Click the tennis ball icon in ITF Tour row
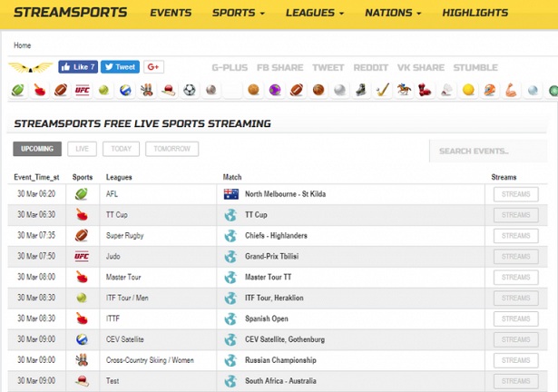The width and height of the screenshot is (558, 392). (82, 298)
